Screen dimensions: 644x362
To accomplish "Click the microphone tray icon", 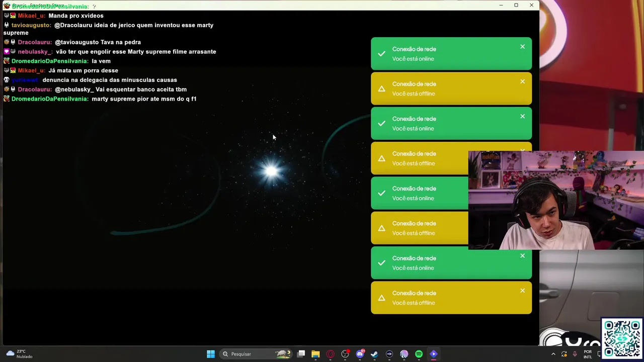I will point(575,354).
